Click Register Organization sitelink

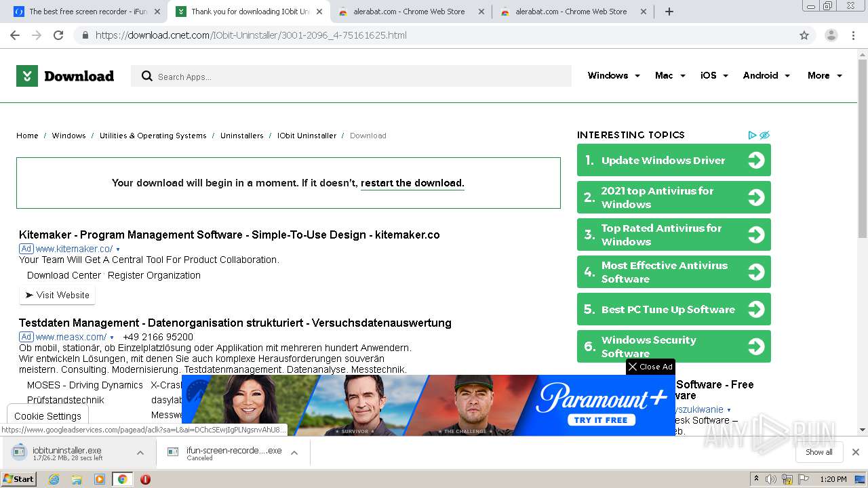(154, 275)
